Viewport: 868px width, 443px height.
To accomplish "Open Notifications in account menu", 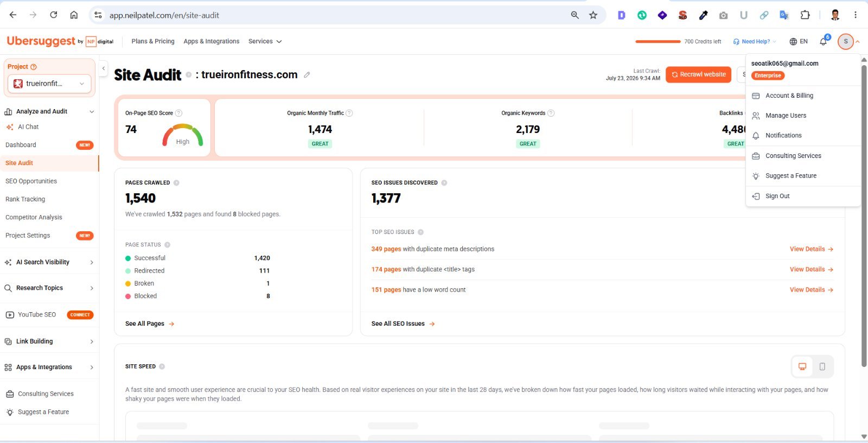I will pyautogui.click(x=803, y=136).
